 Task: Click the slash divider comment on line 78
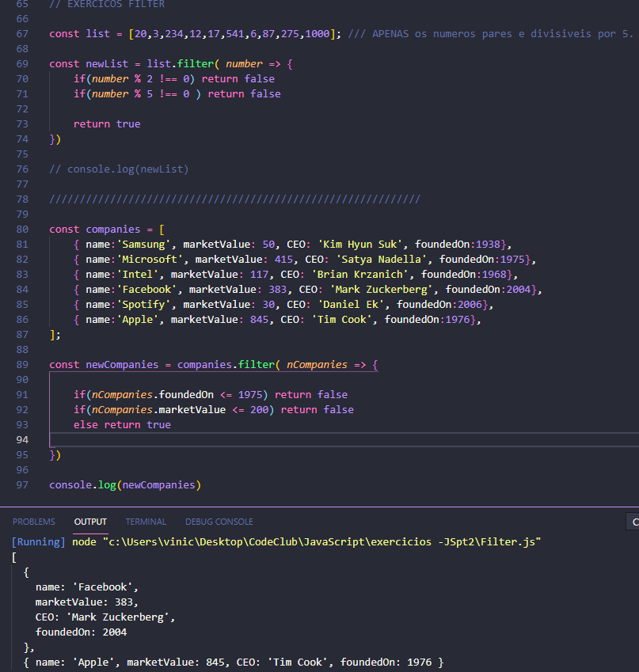[x=222, y=199]
